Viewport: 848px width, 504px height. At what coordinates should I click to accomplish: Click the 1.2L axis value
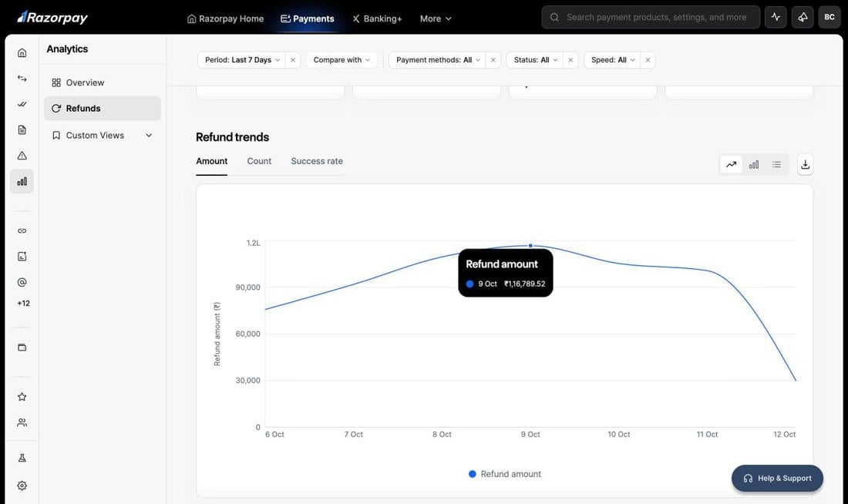pyautogui.click(x=253, y=243)
